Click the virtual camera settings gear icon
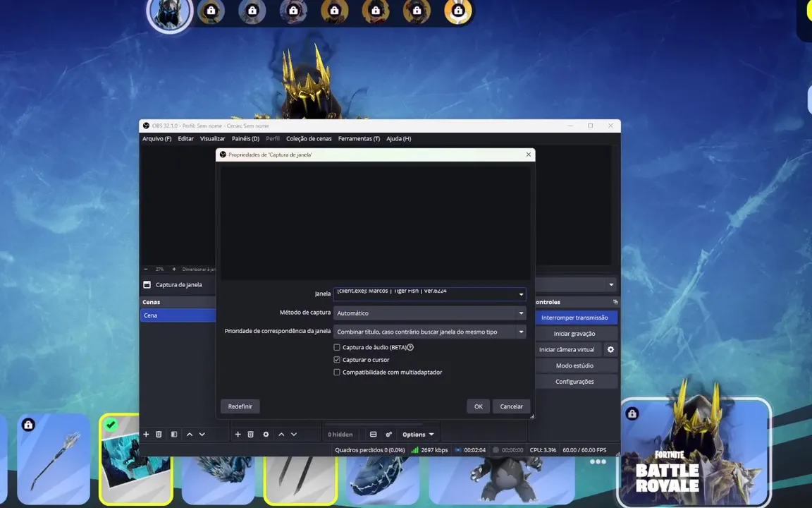 tap(610, 349)
